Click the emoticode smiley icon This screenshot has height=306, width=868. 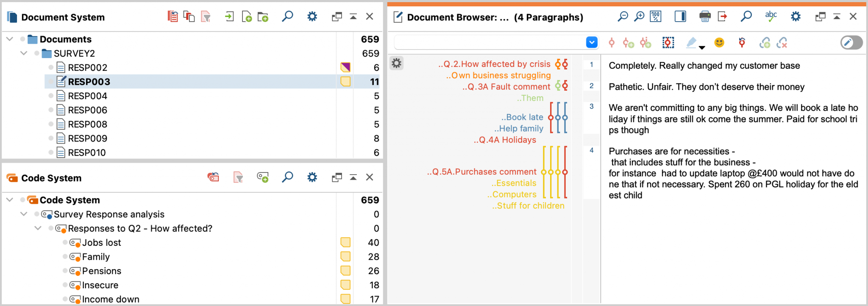(x=719, y=43)
